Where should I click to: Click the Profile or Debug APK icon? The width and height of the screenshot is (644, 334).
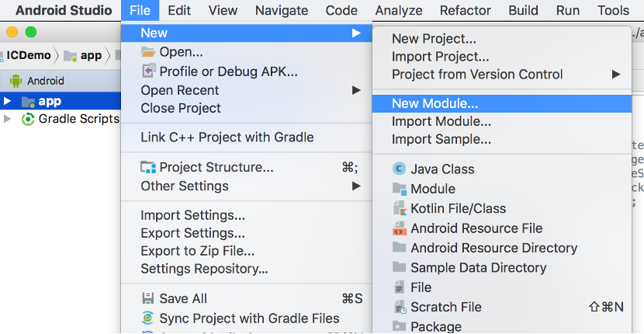point(148,71)
